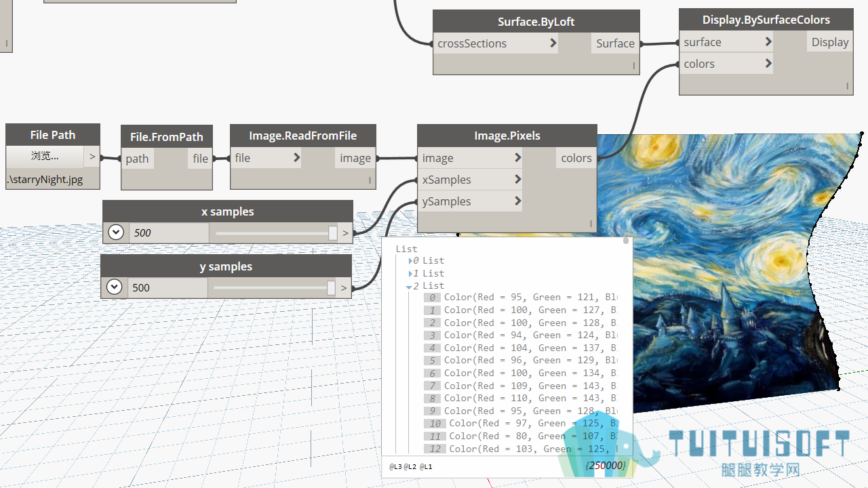Image resolution: width=868 pixels, height=488 pixels.
Task: Click the preview bubble scrollbar thumb
Action: [626, 241]
